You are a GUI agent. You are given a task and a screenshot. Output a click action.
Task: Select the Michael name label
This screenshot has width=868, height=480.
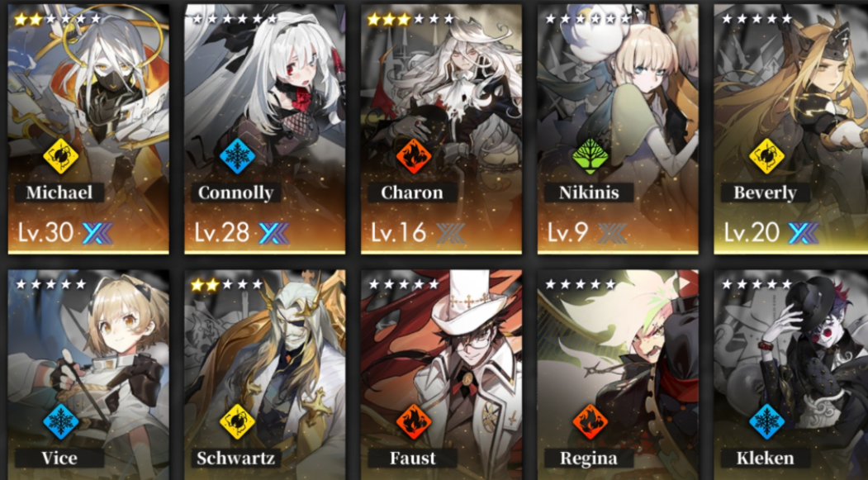click(59, 192)
